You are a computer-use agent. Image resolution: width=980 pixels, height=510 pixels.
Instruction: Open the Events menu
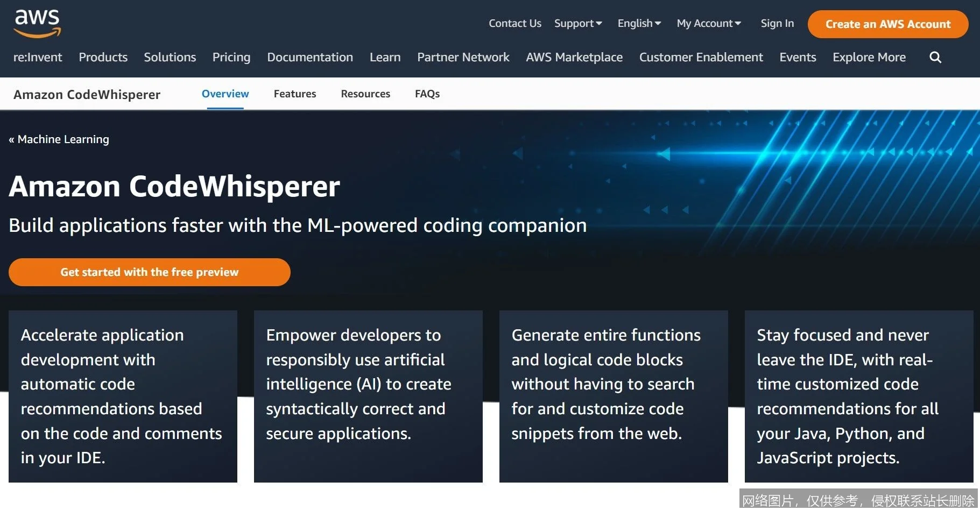click(x=798, y=57)
